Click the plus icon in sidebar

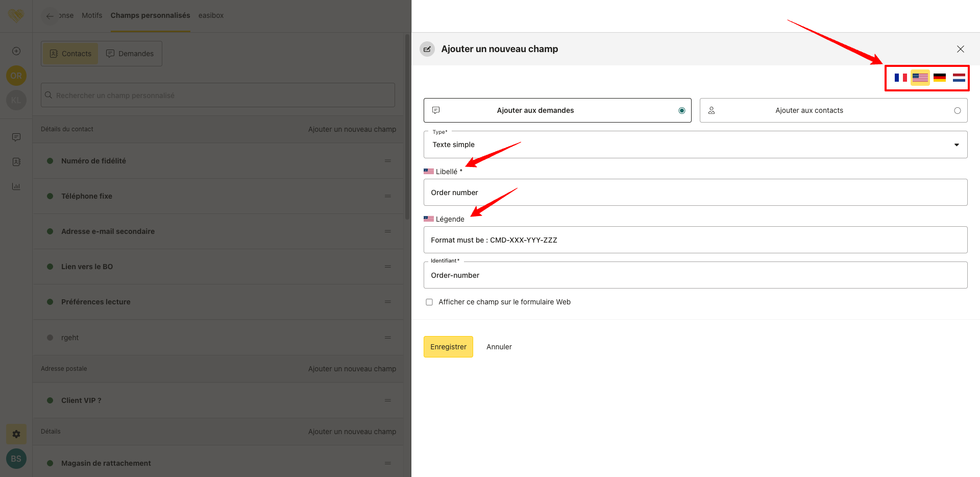click(16, 51)
